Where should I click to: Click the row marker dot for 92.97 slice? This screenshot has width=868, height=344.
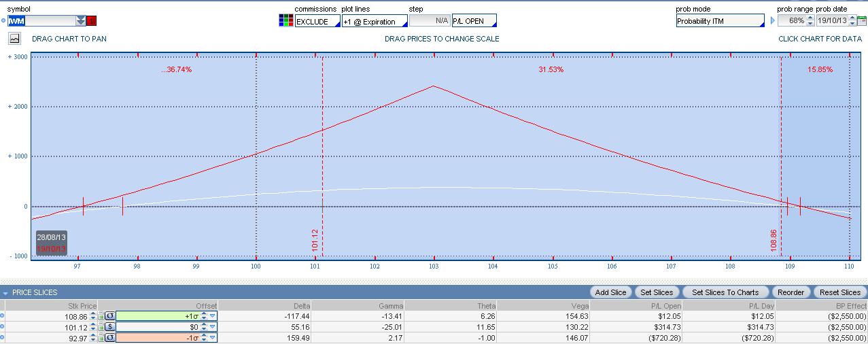pyautogui.click(x=3, y=338)
